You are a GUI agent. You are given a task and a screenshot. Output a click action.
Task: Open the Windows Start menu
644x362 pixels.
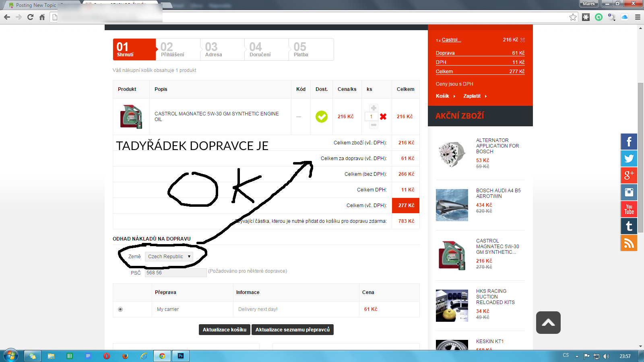(x=11, y=356)
